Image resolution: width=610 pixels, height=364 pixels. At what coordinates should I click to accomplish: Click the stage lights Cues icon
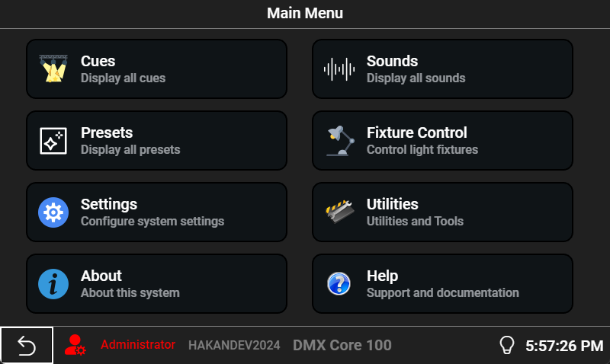point(53,69)
